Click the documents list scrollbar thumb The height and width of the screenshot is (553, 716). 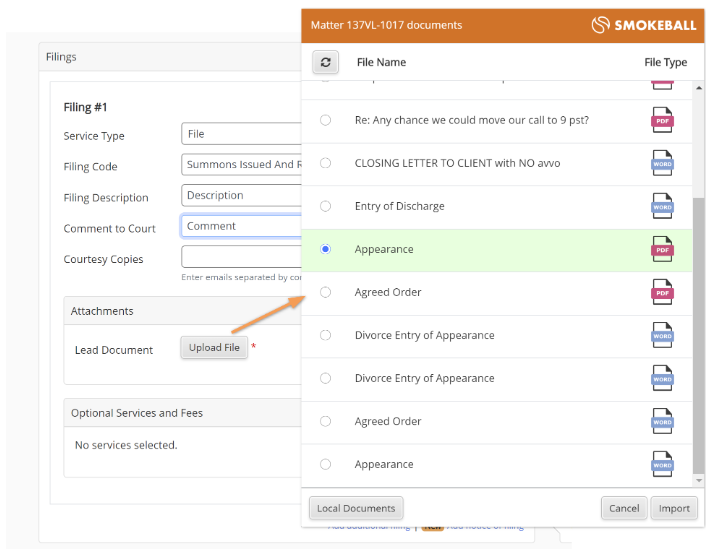(699, 336)
